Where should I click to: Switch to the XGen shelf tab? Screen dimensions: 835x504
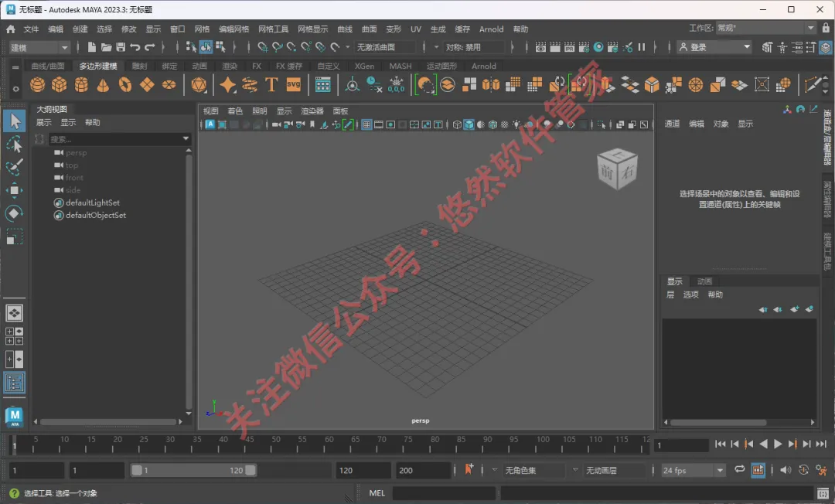point(364,66)
